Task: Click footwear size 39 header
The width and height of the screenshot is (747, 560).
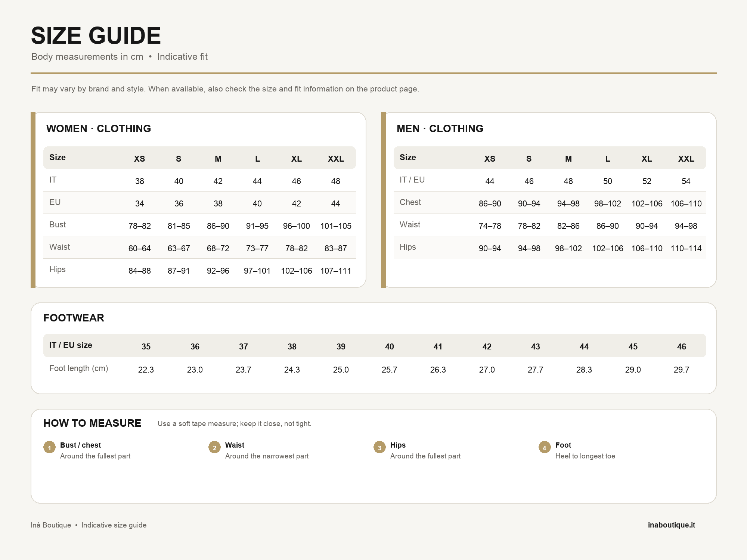Action: click(x=341, y=346)
